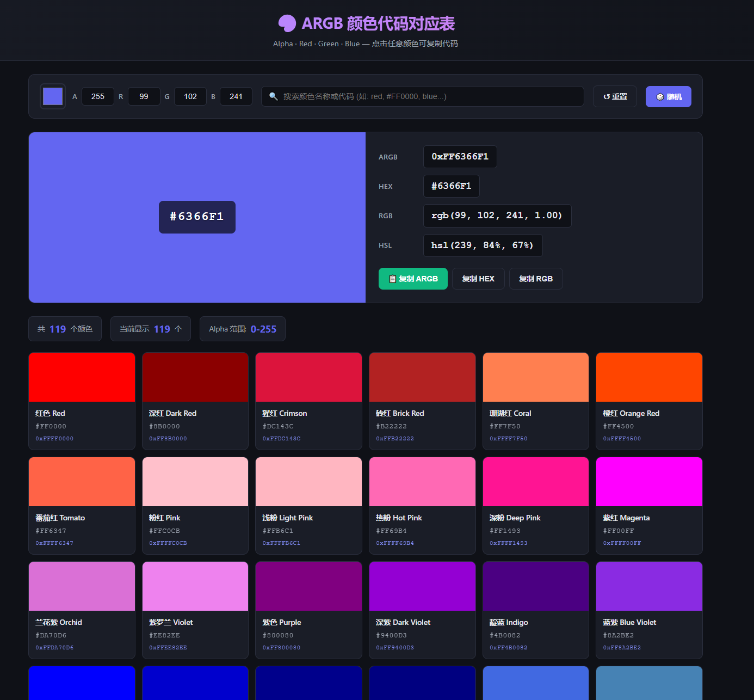Click the #9400D3 hex code under Dark Violet

[x=392, y=635]
